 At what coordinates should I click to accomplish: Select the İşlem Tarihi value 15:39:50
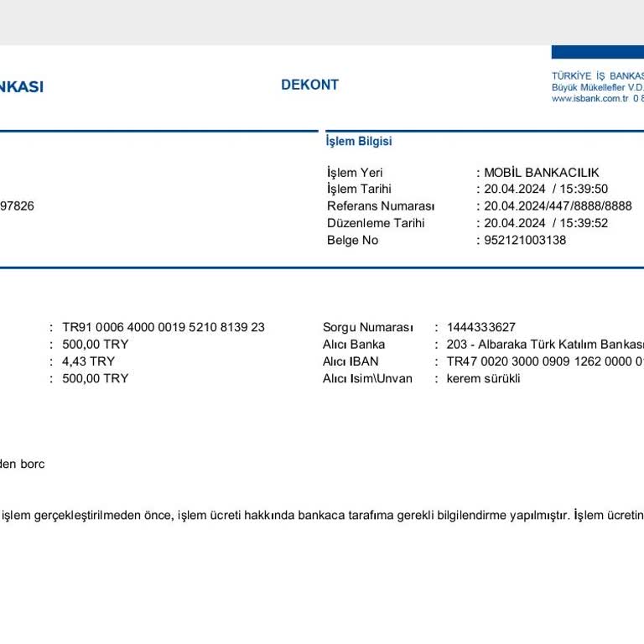tap(584, 189)
